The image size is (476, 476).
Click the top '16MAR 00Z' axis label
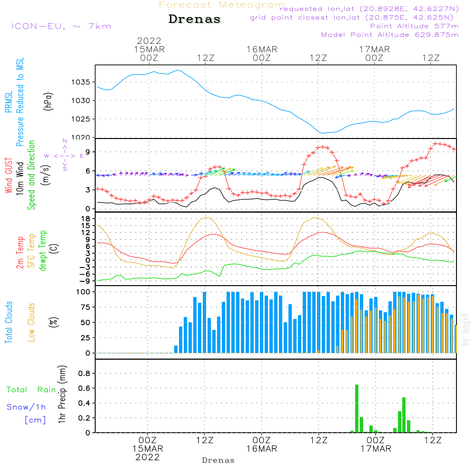[262, 53]
